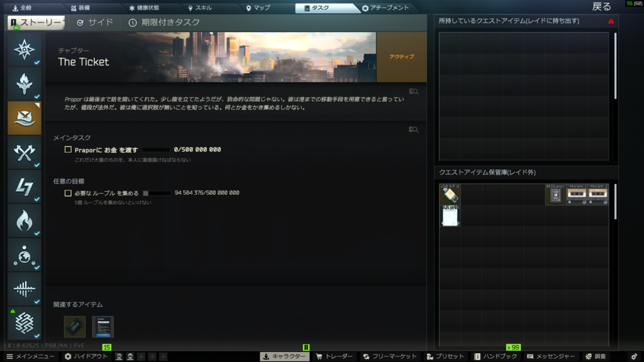Click the 戻る back button

coord(601,7)
